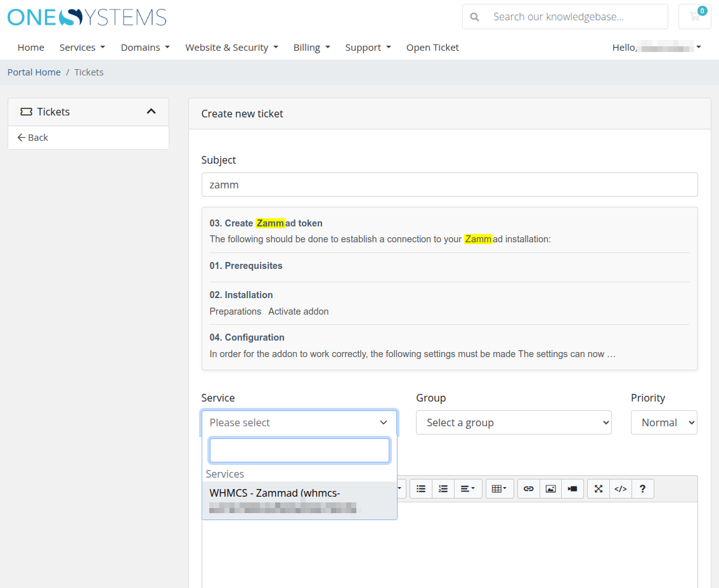Click the insert link toolbar icon
This screenshot has width=719, height=588.
[528, 489]
